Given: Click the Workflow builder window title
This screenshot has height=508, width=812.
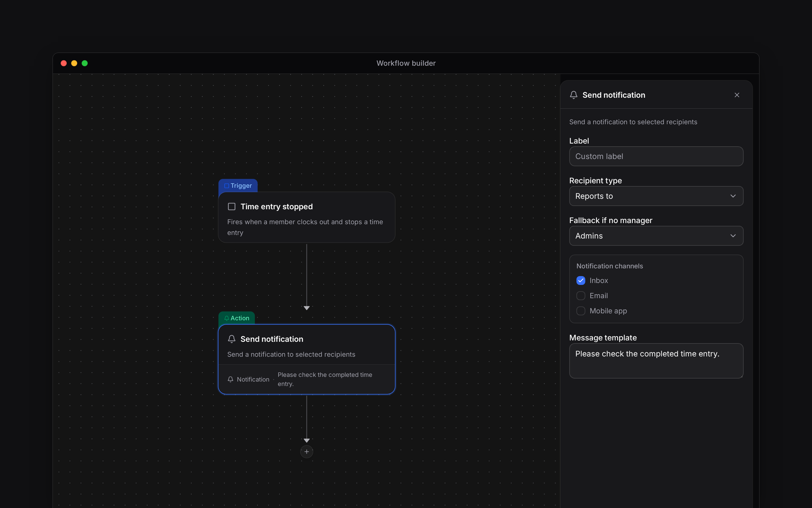Looking at the screenshot, I should tap(406, 63).
